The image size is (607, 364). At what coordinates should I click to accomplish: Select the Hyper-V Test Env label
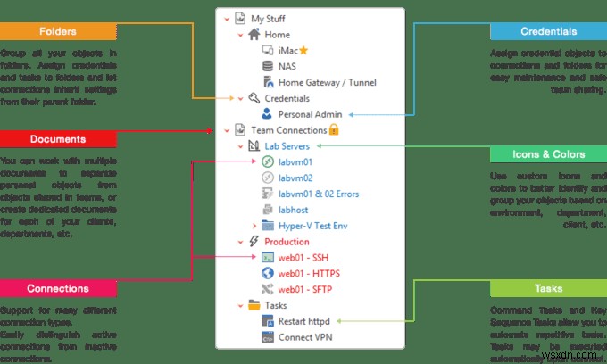312,226
